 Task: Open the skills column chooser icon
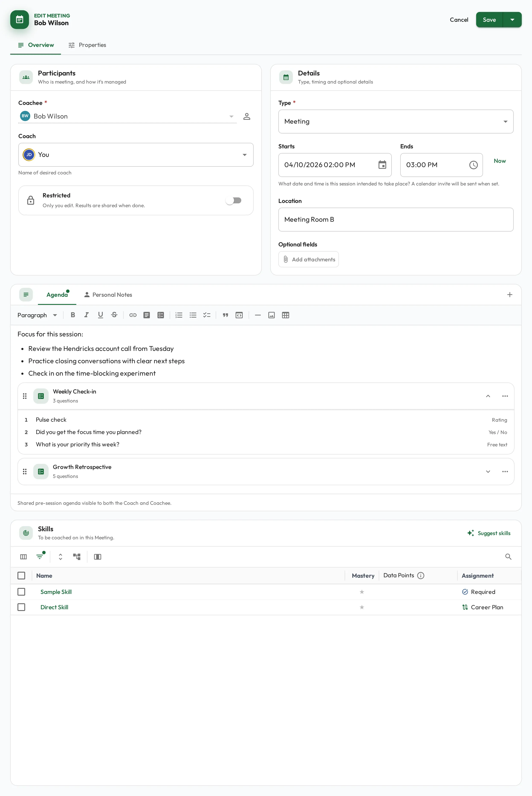(x=23, y=557)
